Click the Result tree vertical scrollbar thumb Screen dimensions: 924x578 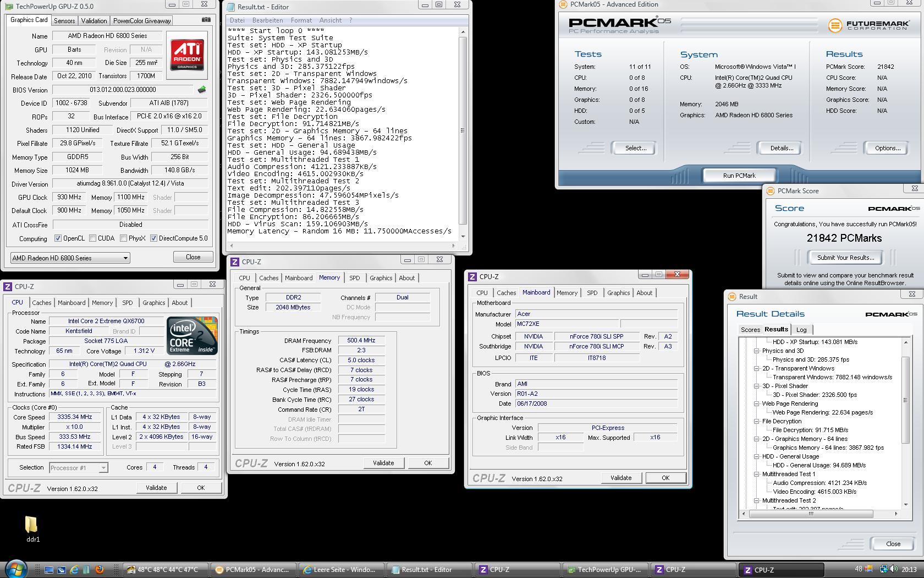pos(906,400)
